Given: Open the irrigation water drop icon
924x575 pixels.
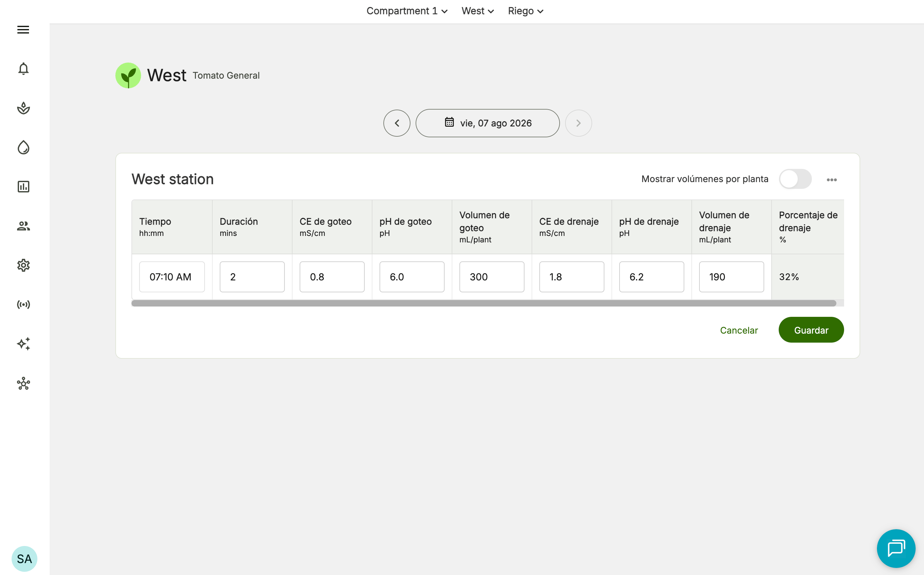Looking at the screenshot, I should coord(23,148).
